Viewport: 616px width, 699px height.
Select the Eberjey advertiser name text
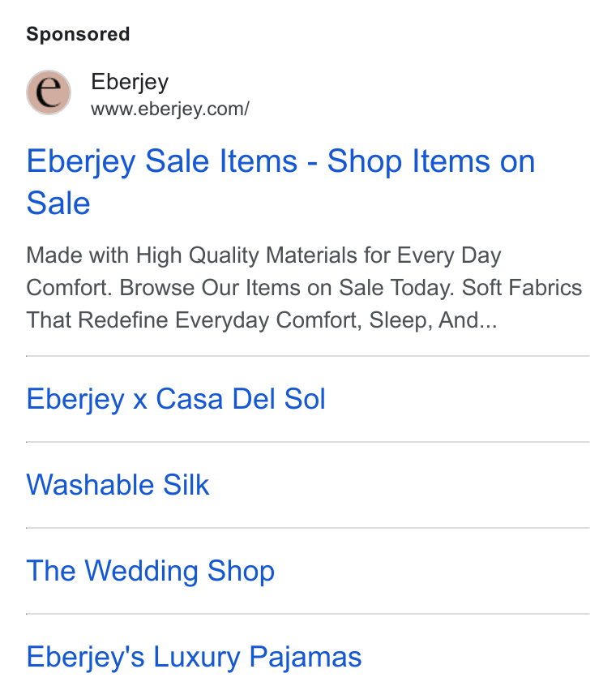[x=130, y=82]
